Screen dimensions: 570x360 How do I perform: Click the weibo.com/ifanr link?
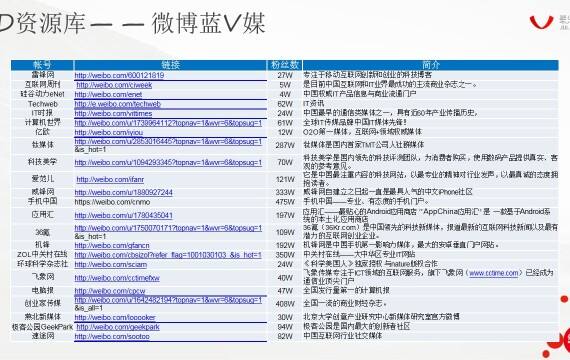click(x=110, y=179)
